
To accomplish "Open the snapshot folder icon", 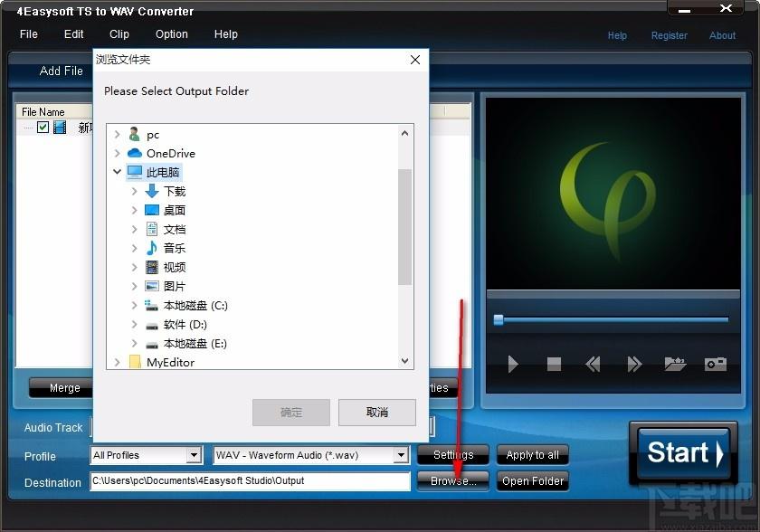I will [675, 364].
